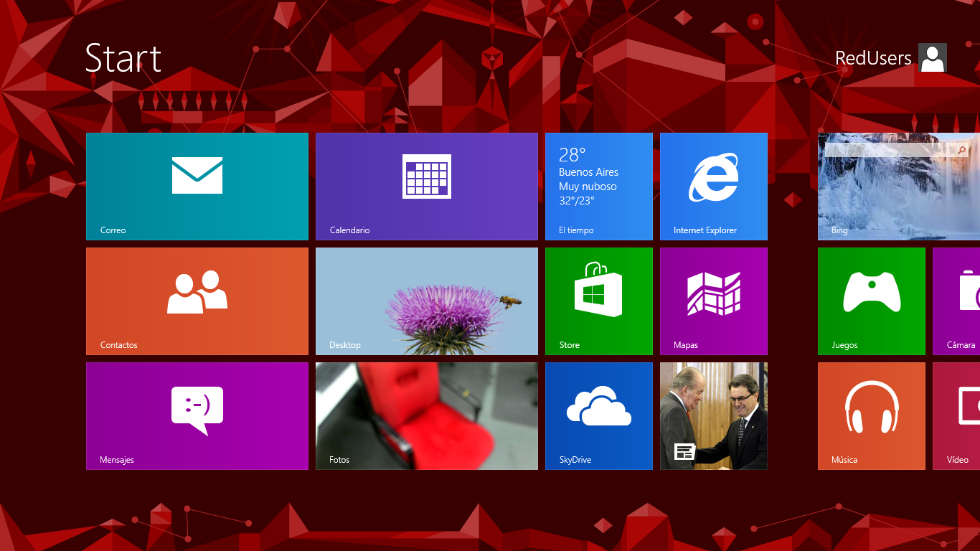
Task: Open El tiempo weather tile for Buenos Aires
Action: [599, 187]
